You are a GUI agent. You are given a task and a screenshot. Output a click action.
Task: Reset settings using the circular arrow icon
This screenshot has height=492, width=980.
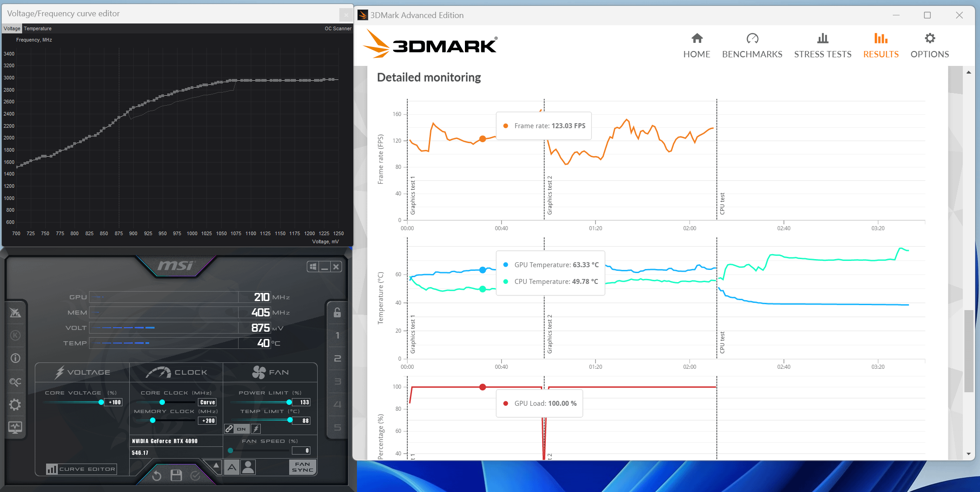[156, 475]
